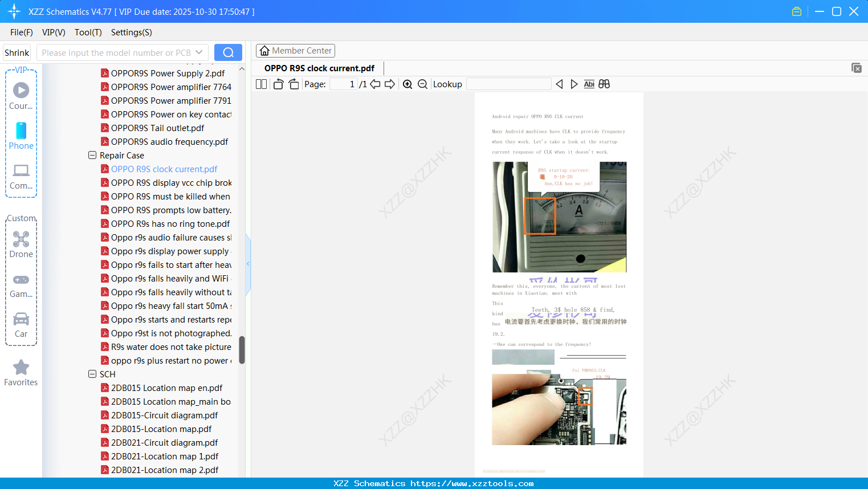Viewport: 868px width, 489px height.
Task: Open OPPOR9S Power Supply 2.pdf
Action: [x=168, y=74]
